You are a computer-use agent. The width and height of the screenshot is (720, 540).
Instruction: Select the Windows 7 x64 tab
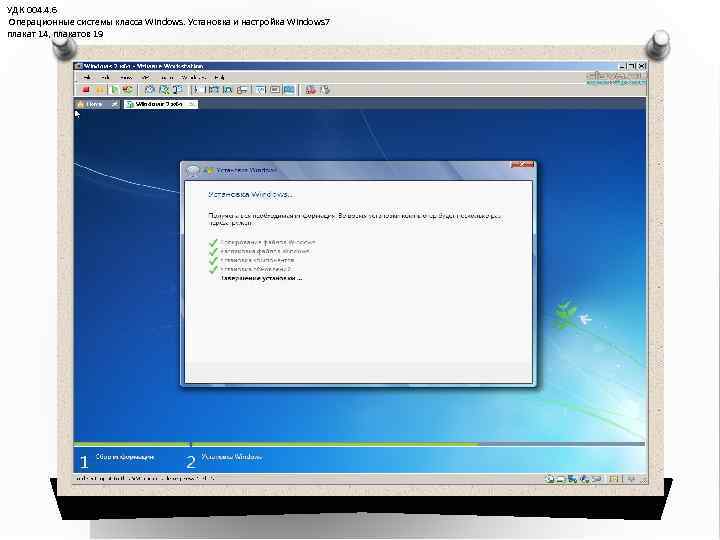(159, 104)
